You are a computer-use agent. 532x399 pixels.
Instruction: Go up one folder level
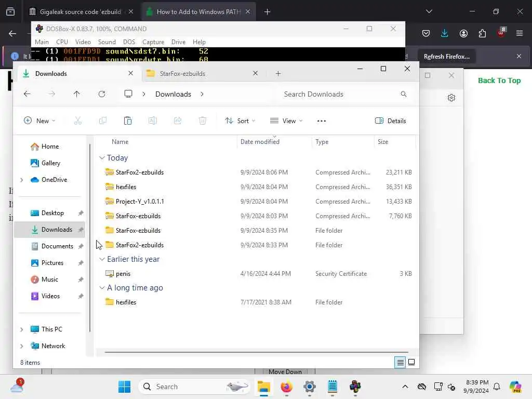pyautogui.click(x=77, y=94)
